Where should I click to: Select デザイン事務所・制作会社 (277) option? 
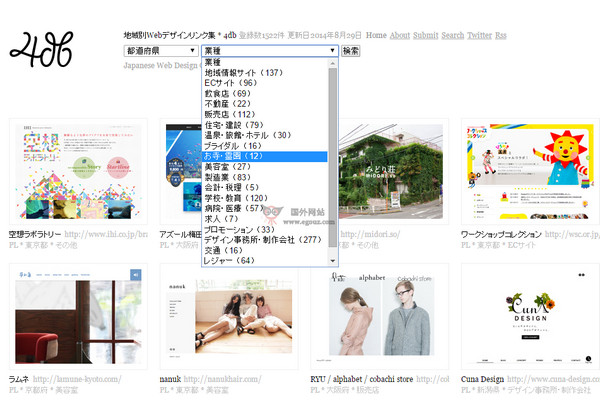pos(264,240)
